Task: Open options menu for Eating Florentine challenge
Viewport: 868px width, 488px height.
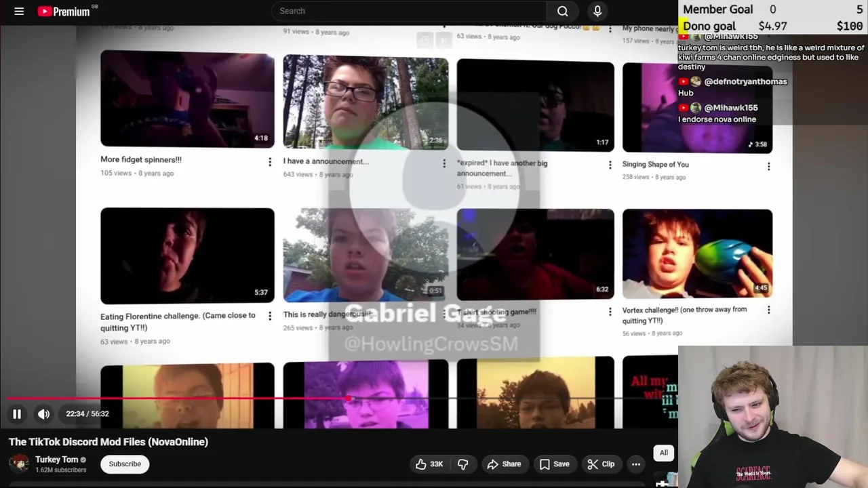Action: 270,316
